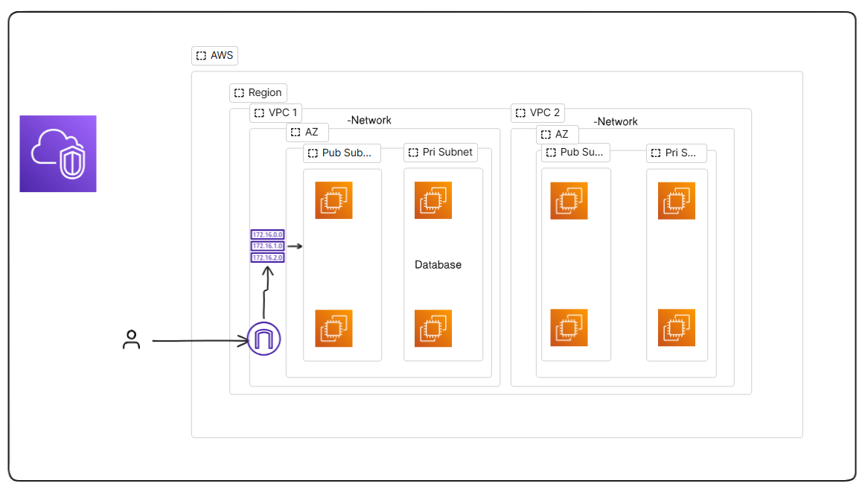Click the purple internet gateway icon
The image size is (868, 495).
pos(264,338)
